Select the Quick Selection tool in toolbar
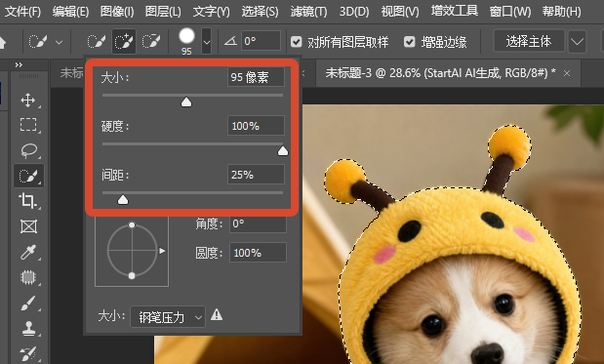The image size is (604, 364). (29, 176)
